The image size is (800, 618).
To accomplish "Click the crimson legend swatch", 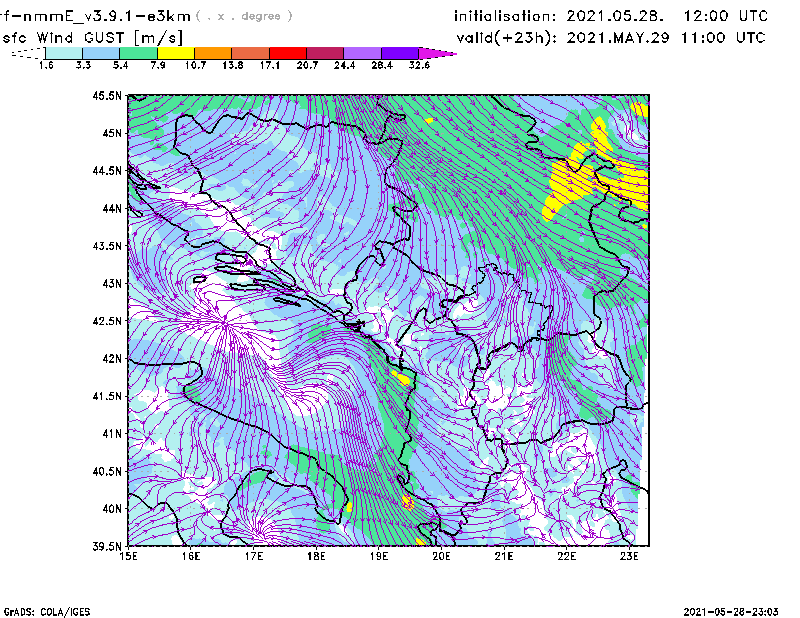I will point(325,53).
